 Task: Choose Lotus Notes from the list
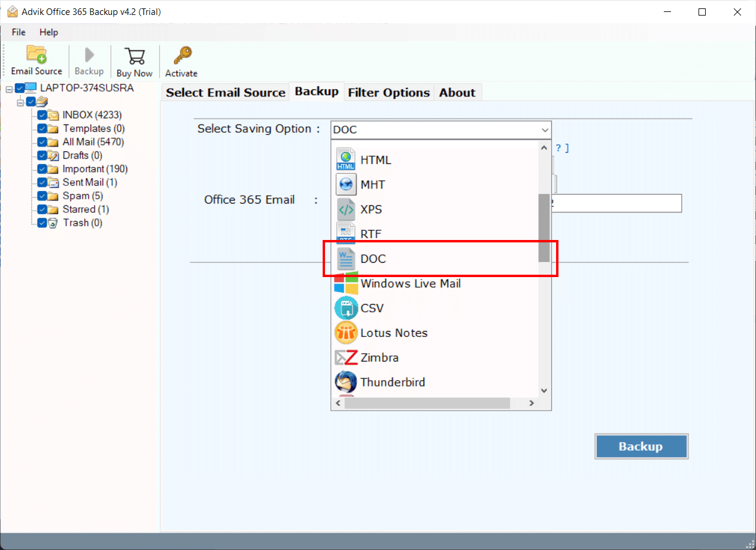pos(394,333)
